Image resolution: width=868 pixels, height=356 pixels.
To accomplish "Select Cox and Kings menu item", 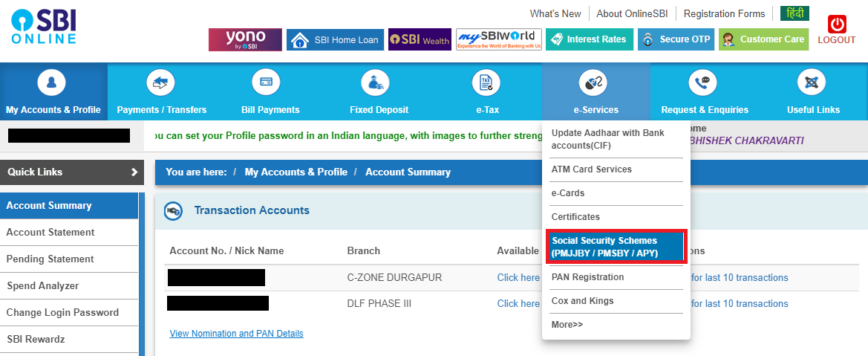I will point(582,301).
